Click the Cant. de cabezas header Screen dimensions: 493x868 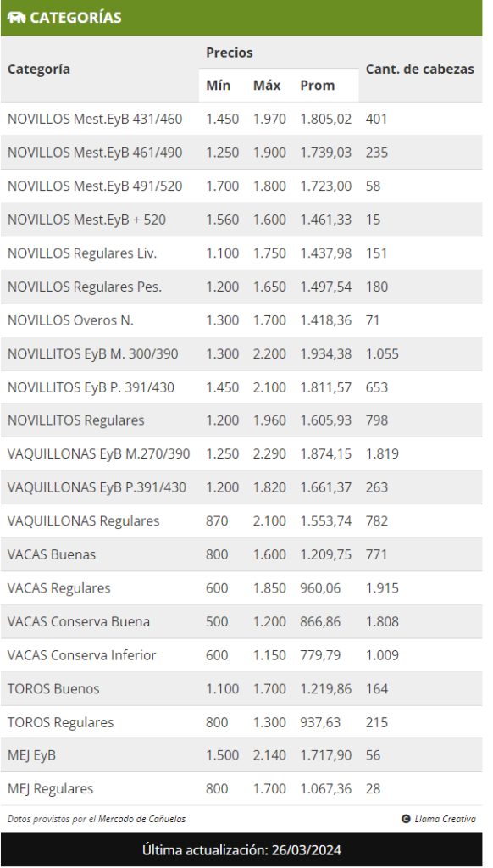coord(420,70)
